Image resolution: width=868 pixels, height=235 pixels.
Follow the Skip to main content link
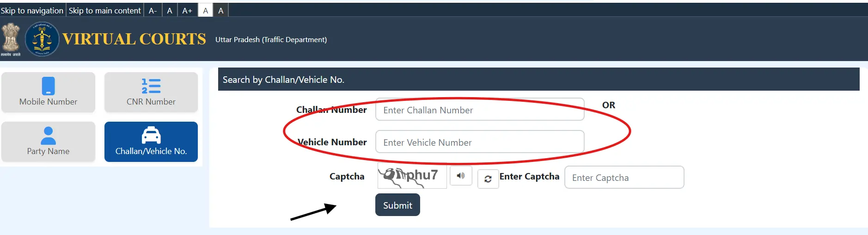coord(105,11)
